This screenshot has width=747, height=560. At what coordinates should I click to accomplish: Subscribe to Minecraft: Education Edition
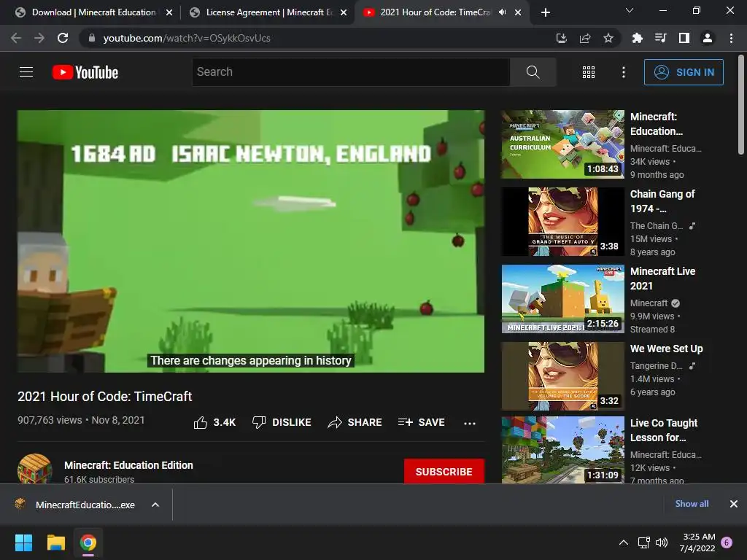444,472
